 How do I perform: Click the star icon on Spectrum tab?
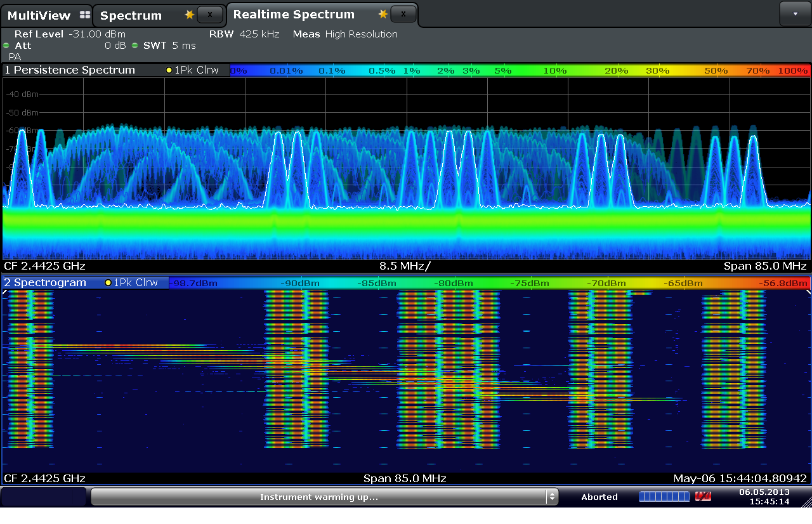coord(189,15)
